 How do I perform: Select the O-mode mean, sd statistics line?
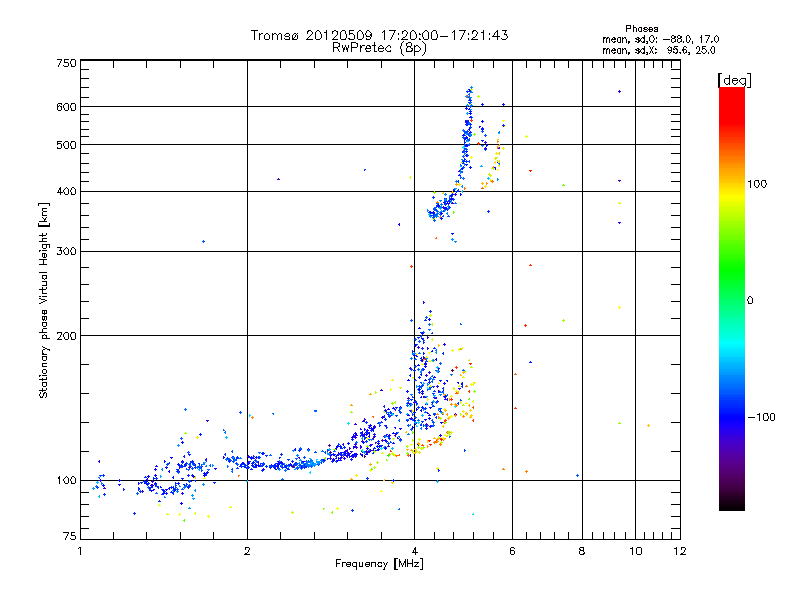click(x=661, y=39)
